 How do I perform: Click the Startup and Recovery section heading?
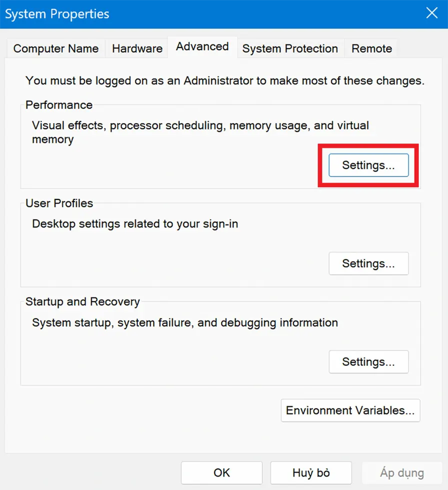[82, 301]
